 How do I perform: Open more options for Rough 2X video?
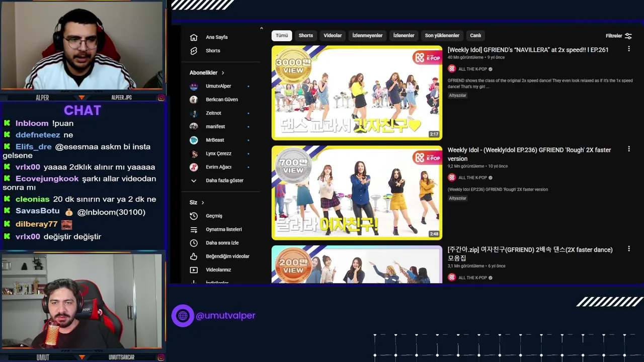point(628,149)
